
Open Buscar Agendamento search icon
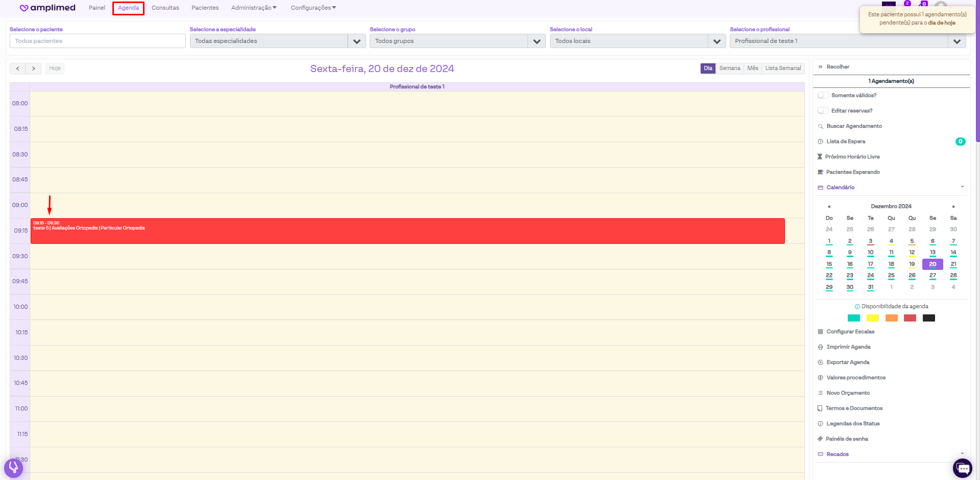pyautogui.click(x=820, y=126)
